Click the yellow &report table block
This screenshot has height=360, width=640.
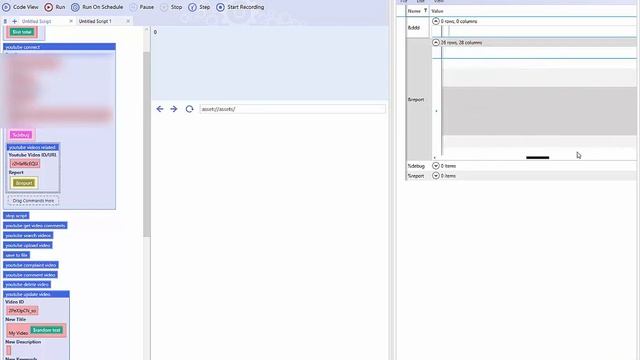coord(24,183)
